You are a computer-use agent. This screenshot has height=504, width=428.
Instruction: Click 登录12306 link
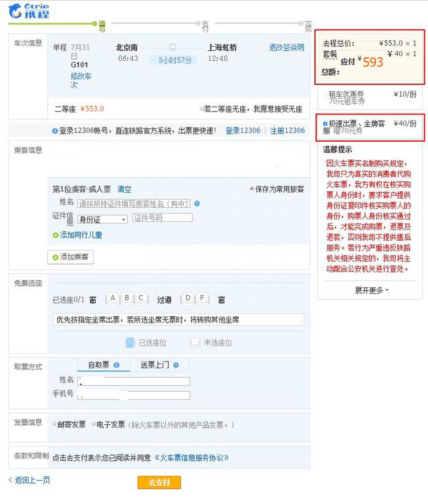(x=243, y=130)
